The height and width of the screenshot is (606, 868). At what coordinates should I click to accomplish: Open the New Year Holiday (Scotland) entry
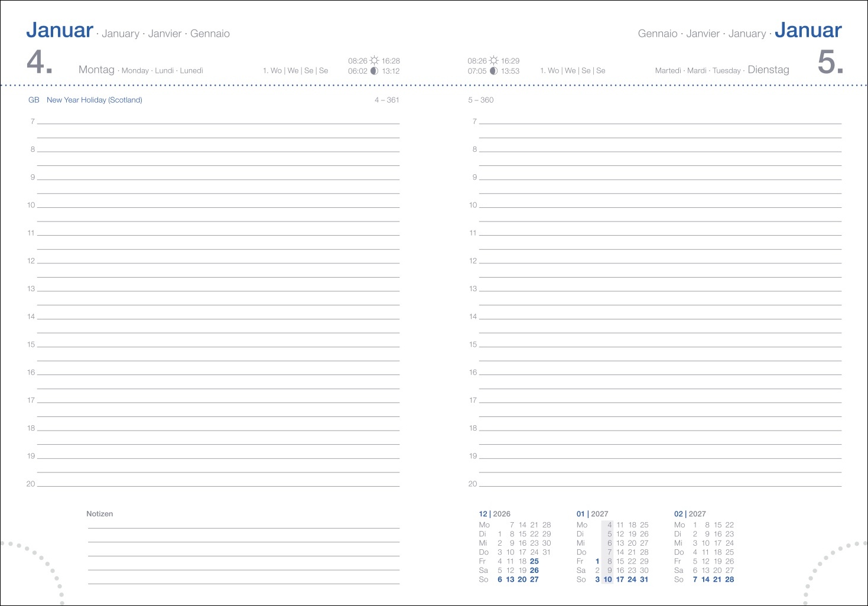click(x=95, y=100)
